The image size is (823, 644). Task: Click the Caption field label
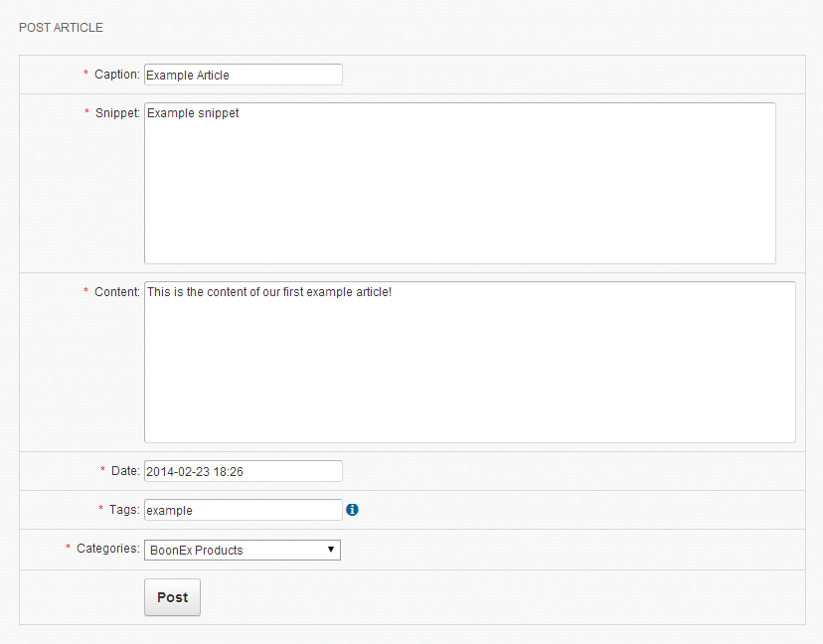coord(117,75)
